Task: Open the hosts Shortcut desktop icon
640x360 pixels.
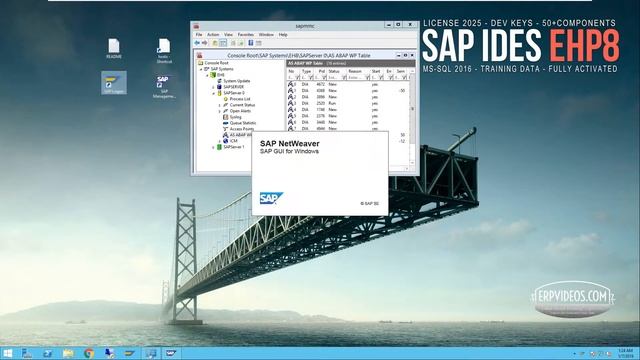Action: [164, 51]
